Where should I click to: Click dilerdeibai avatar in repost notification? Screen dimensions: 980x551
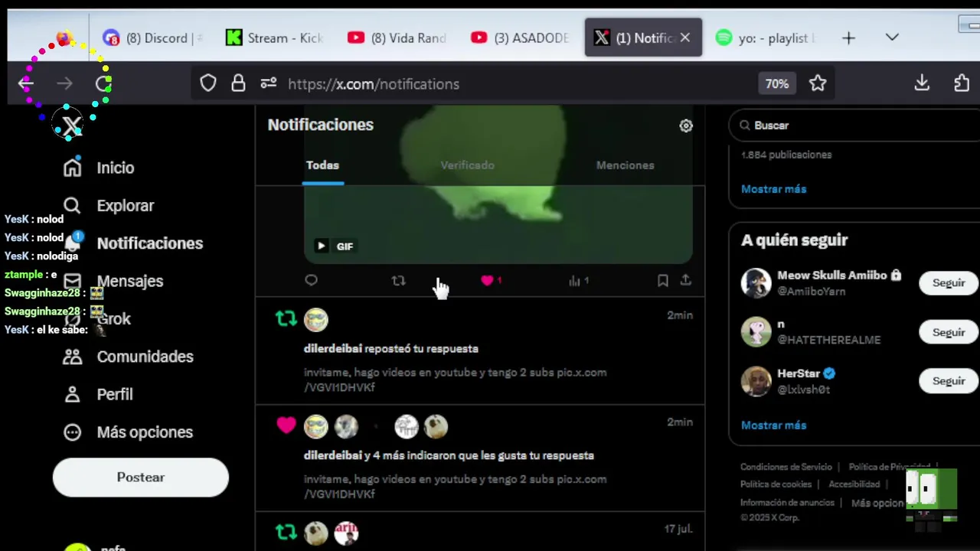coord(315,320)
